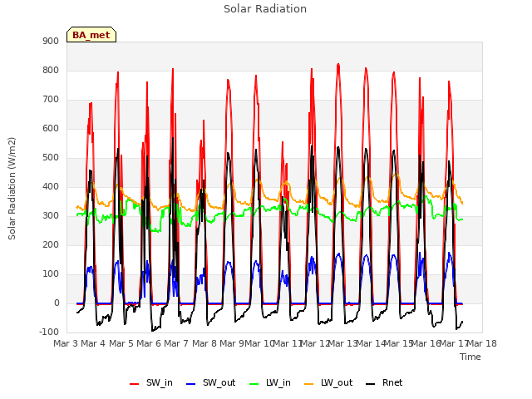Select the Rnet legend entry
Image resolution: width=532 pixels, height=399 pixels.
[x=384, y=382]
